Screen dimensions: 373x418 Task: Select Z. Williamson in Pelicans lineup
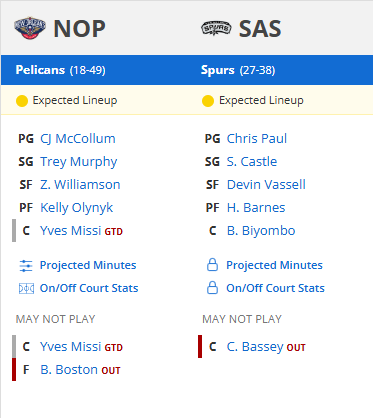tap(80, 185)
